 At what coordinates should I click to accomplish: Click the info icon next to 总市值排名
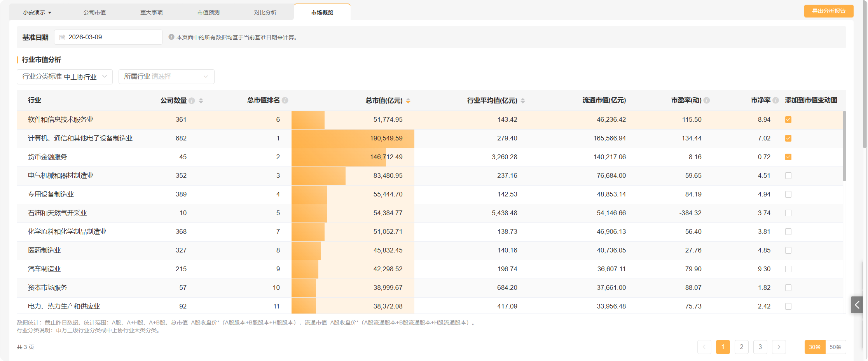point(285,100)
